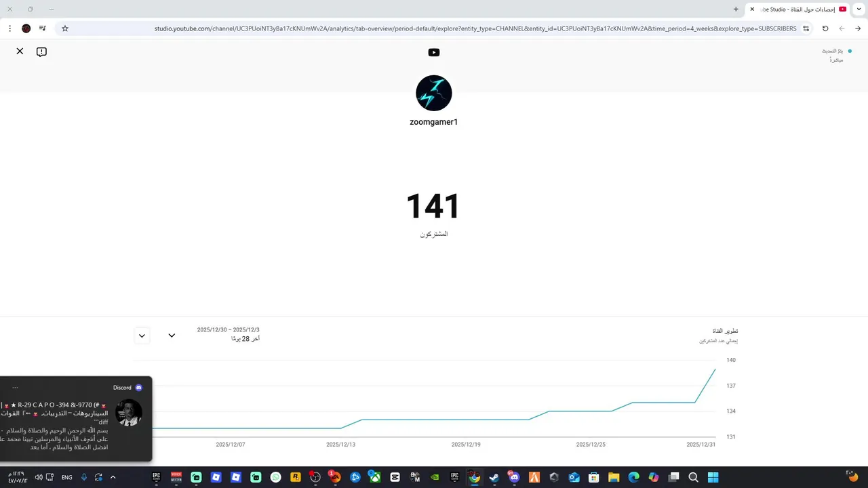Open Steam from taskbar
The height and width of the screenshot is (488, 868).
[494, 477]
